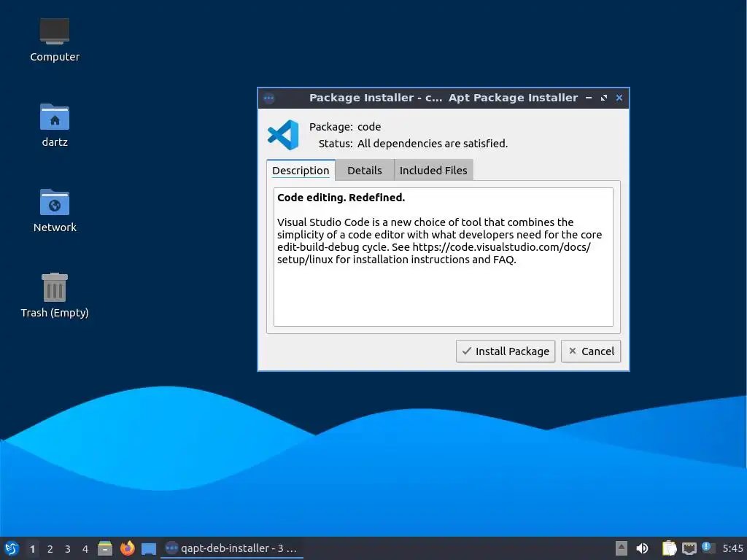Open the volume control tray icon
The height and width of the screenshot is (560, 747).
(642, 548)
